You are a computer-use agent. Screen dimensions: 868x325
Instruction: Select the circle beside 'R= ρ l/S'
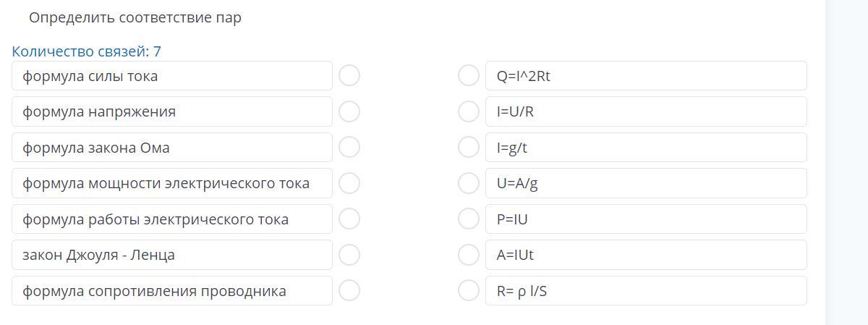click(469, 290)
